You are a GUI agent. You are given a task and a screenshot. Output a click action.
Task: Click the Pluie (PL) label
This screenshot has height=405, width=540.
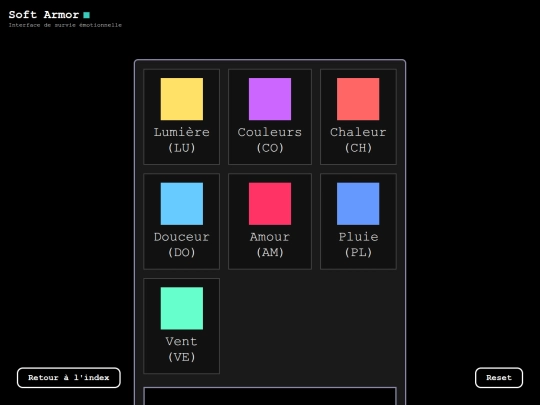pyautogui.click(x=358, y=245)
